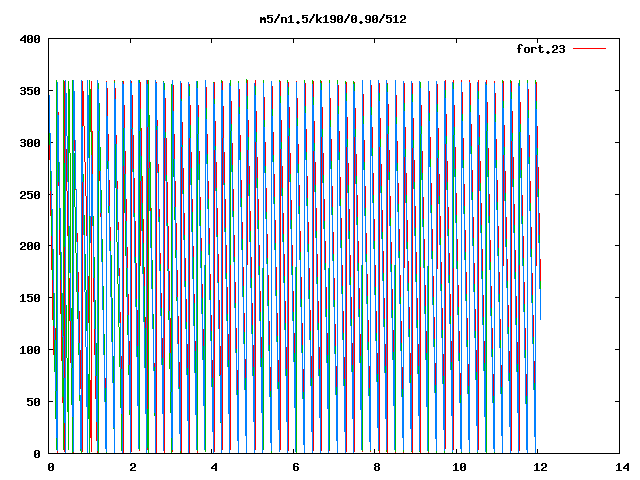Click y-axis label 200
The width and height of the screenshot is (640, 480).
click(30, 246)
